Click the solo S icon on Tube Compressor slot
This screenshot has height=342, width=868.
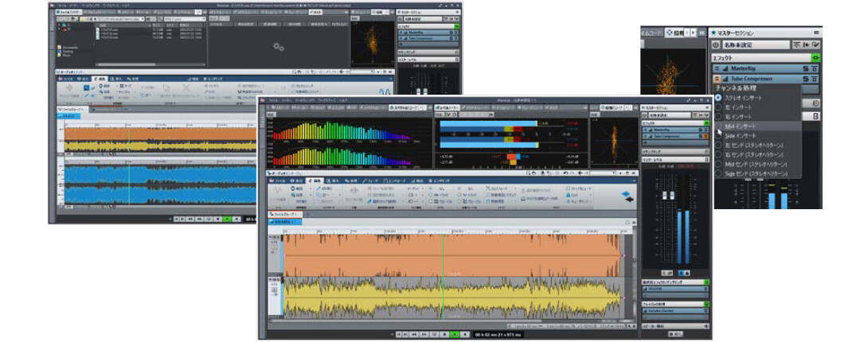point(805,79)
